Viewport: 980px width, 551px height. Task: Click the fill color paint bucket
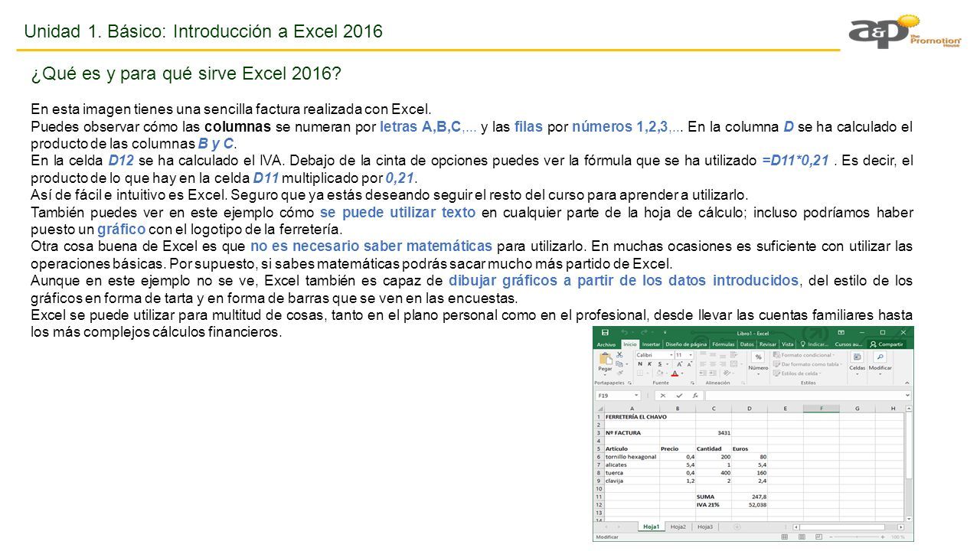659,373
